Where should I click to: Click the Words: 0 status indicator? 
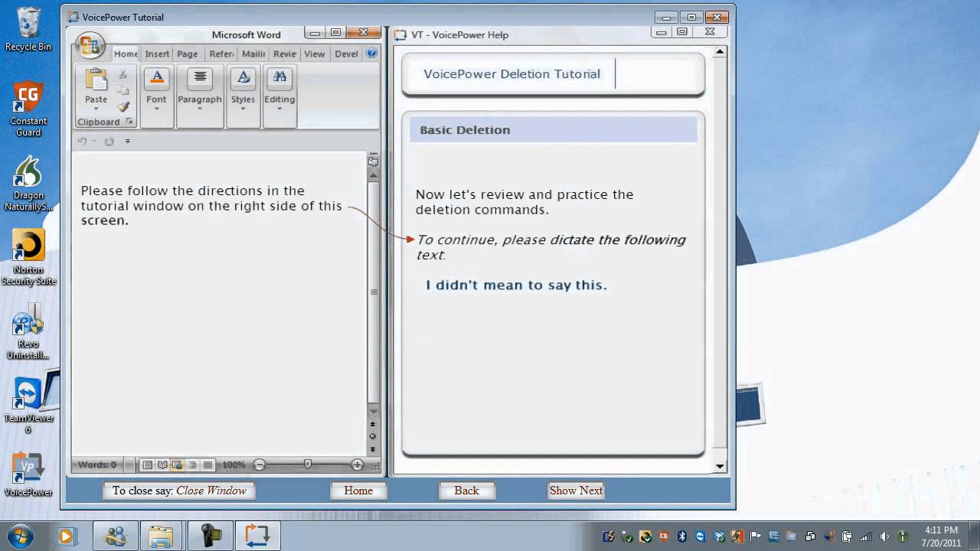click(x=97, y=465)
